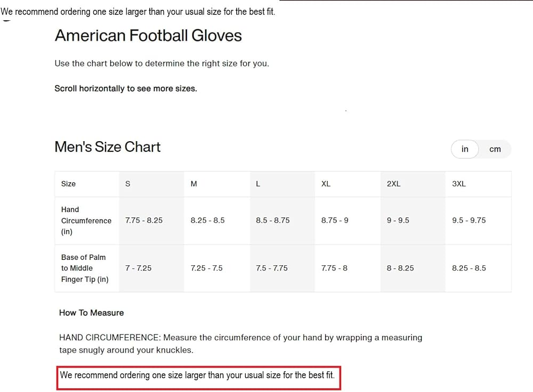Click the red-boxed size recommendation note
This screenshot has width=533, height=392.
coord(198,378)
